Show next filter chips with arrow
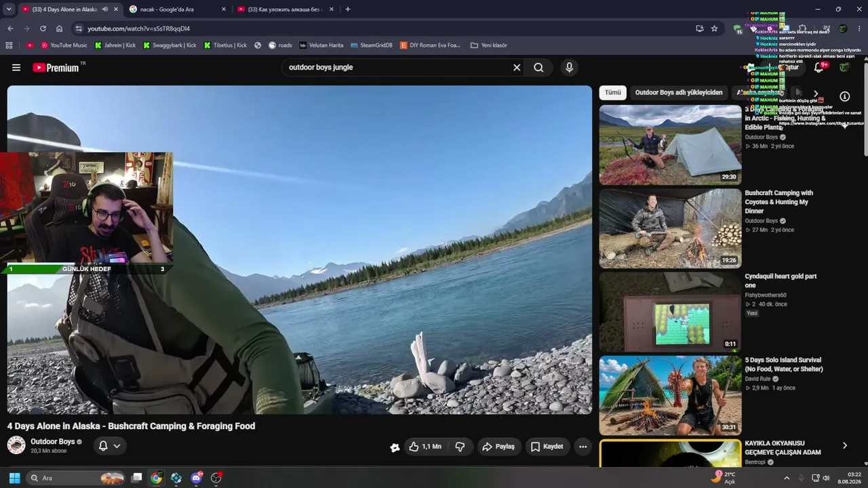This screenshot has width=868, height=488. [x=816, y=94]
